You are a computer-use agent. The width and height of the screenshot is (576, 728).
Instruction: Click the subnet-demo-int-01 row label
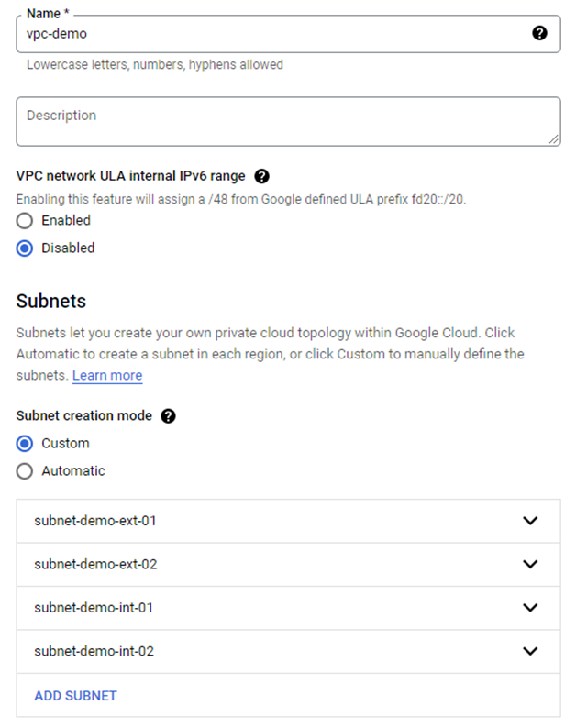click(x=94, y=608)
